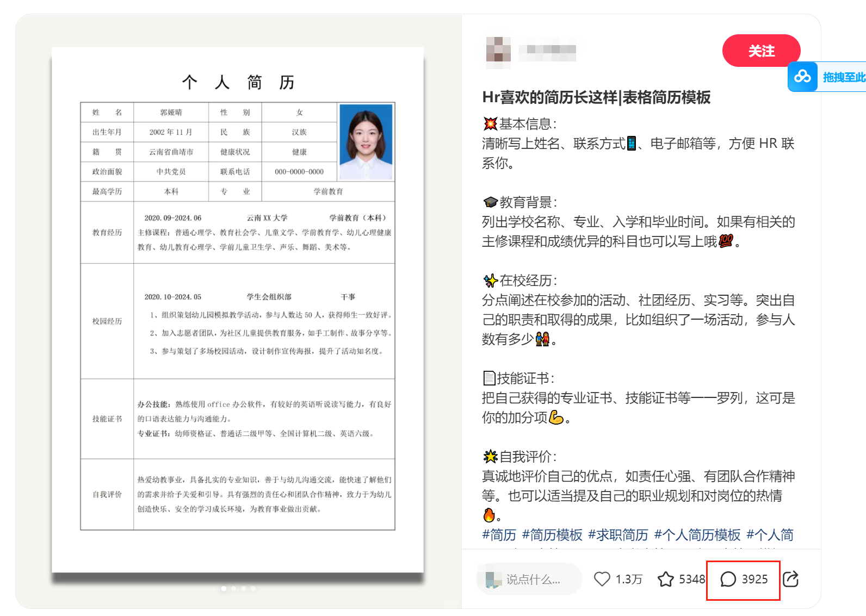
Task: Click the document emoji before 技能证书
Action: coord(489,378)
